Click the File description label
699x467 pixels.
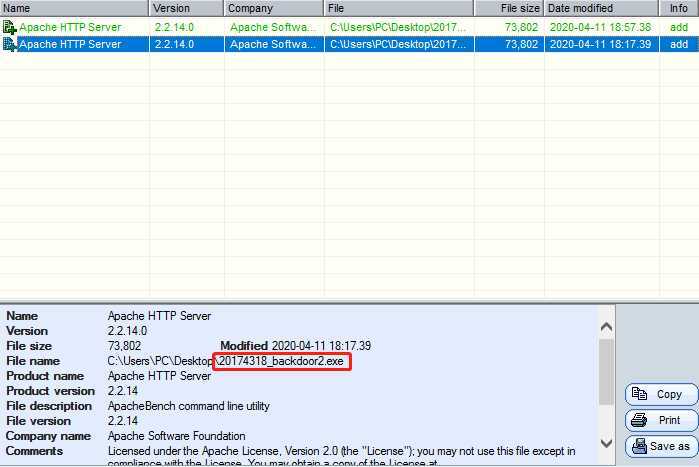49,406
